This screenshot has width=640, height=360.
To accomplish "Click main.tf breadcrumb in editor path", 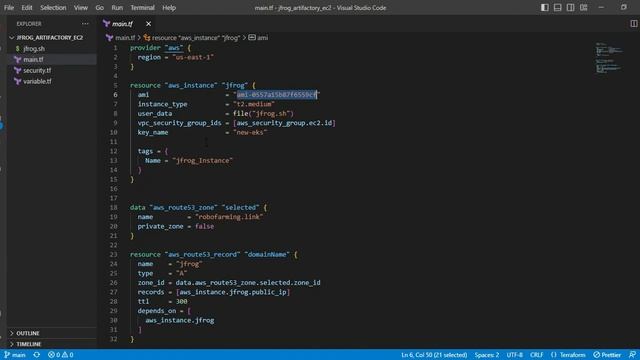I will click(x=125, y=38).
